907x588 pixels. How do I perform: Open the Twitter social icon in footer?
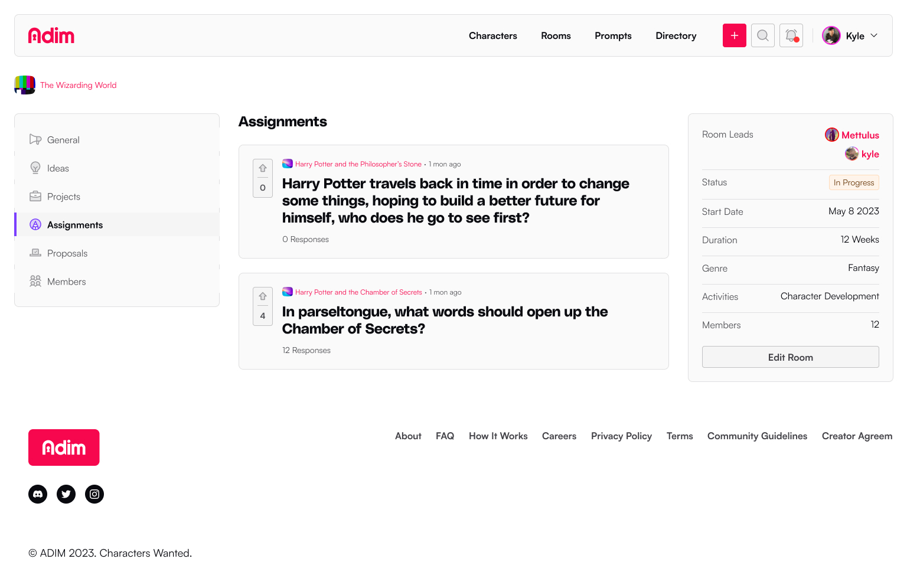tap(66, 494)
